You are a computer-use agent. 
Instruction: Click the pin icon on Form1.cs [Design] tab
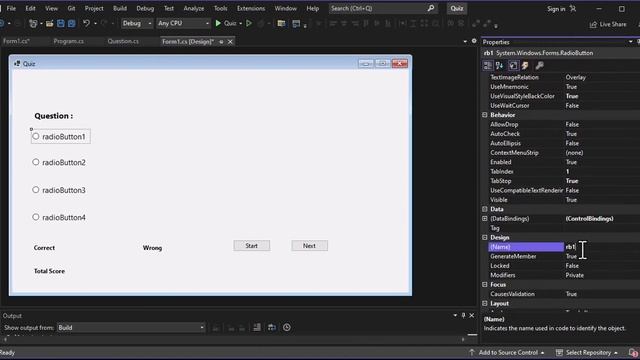[x=221, y=42]
